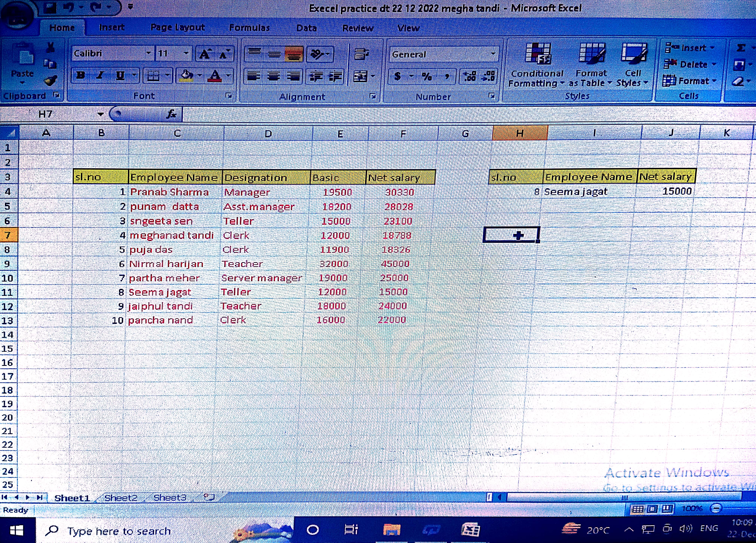Viewport: 756px width, 543px height.
Task: Click the Format Painter brush icon
Action: [50, 80]
